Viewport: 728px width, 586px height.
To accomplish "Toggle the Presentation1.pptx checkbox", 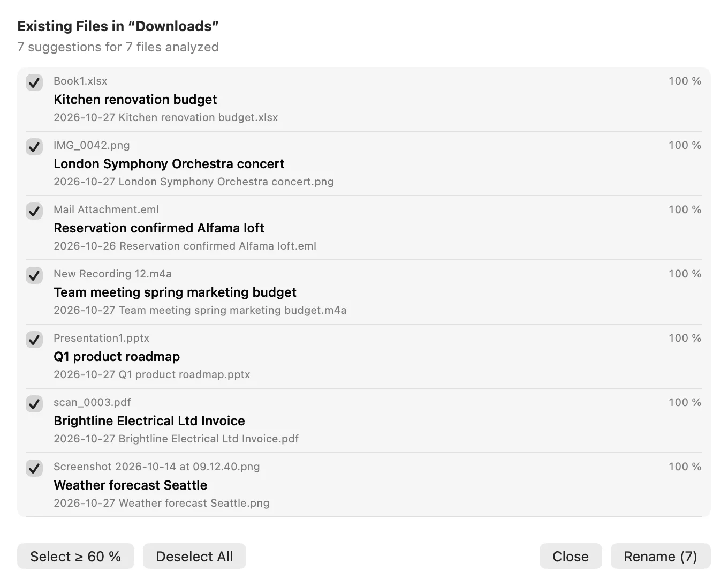I will pos(34,340).
